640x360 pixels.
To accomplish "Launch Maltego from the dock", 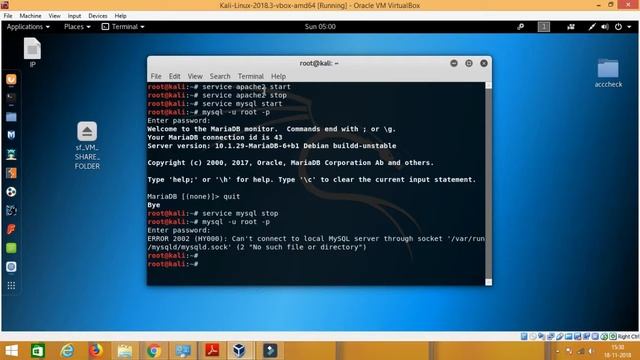I will click(11, 135).
